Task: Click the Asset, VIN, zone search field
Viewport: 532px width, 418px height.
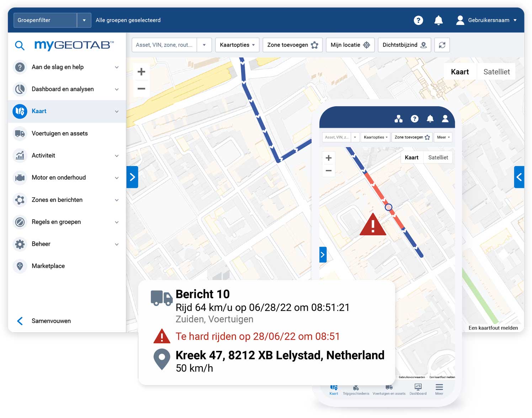Action: pos(164,45)
